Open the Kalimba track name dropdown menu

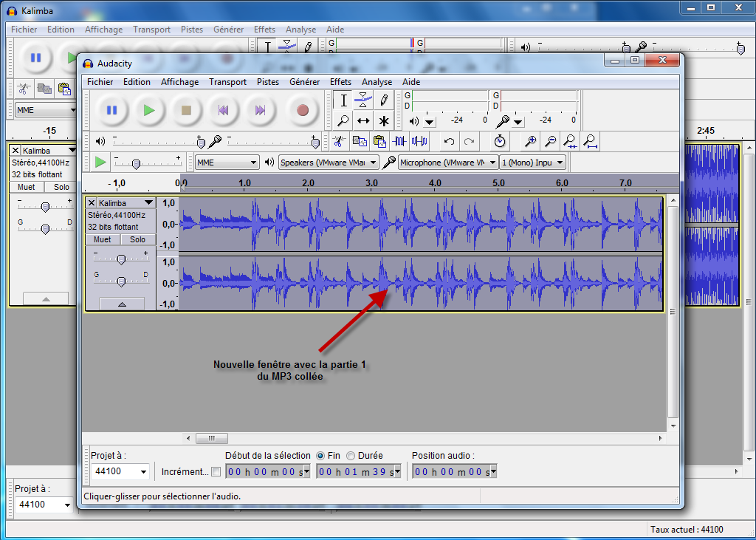148,203
